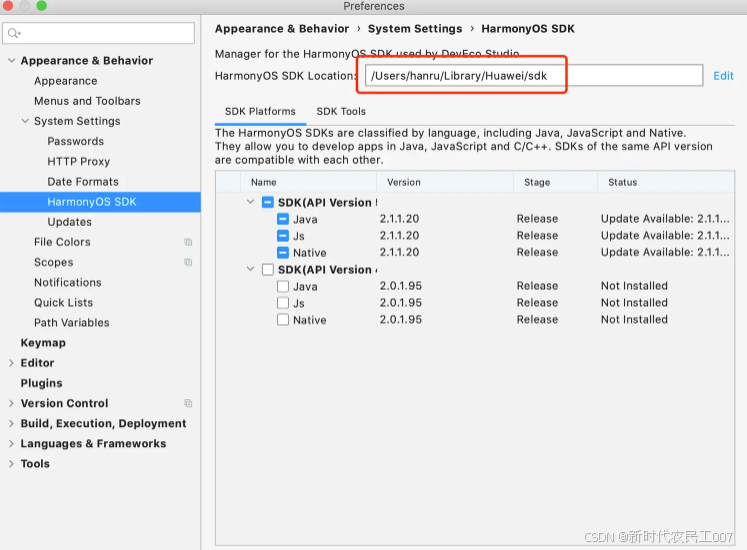The image size is (747, 550).
Task: Open Passwords settings page
Action: point(76,142)
